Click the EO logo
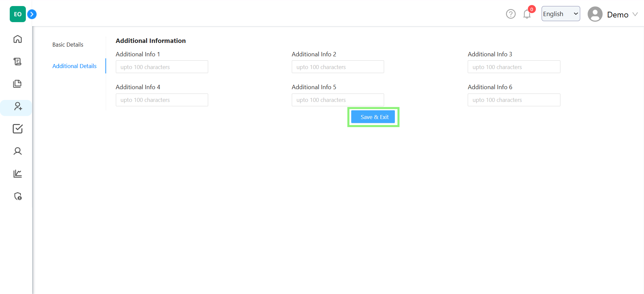This screenshot has width=644, height=294. pyautogui.click(x=17, y=14)
